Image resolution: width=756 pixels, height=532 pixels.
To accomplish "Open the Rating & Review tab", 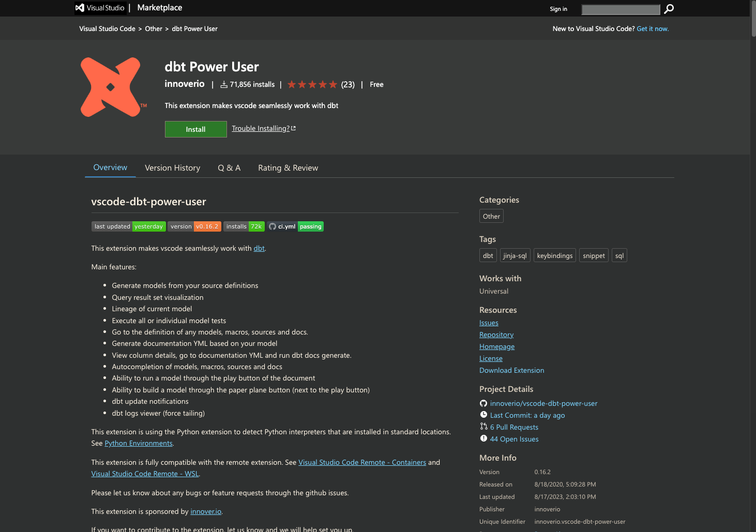I will 288,168.
